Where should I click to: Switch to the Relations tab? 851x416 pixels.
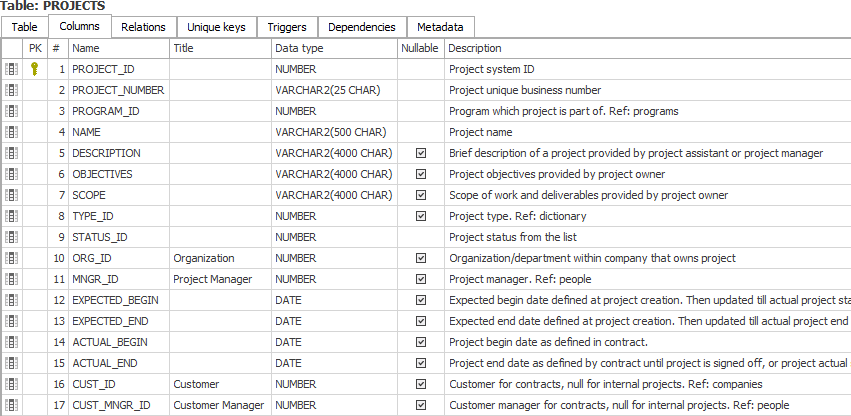point(143,27)
